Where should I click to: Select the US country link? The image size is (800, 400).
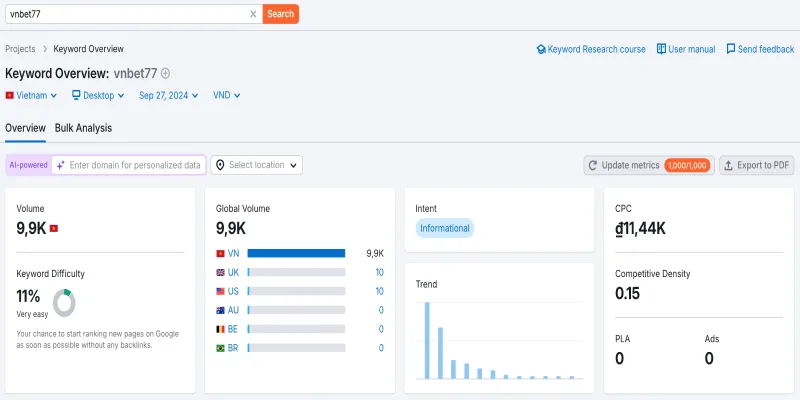[x=233, y=291]
